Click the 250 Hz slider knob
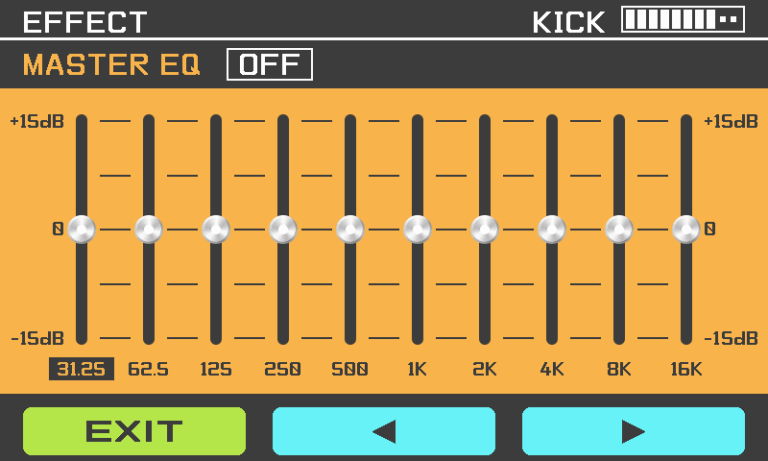This screenshot has height=461, width=768. tap(283, 229)
